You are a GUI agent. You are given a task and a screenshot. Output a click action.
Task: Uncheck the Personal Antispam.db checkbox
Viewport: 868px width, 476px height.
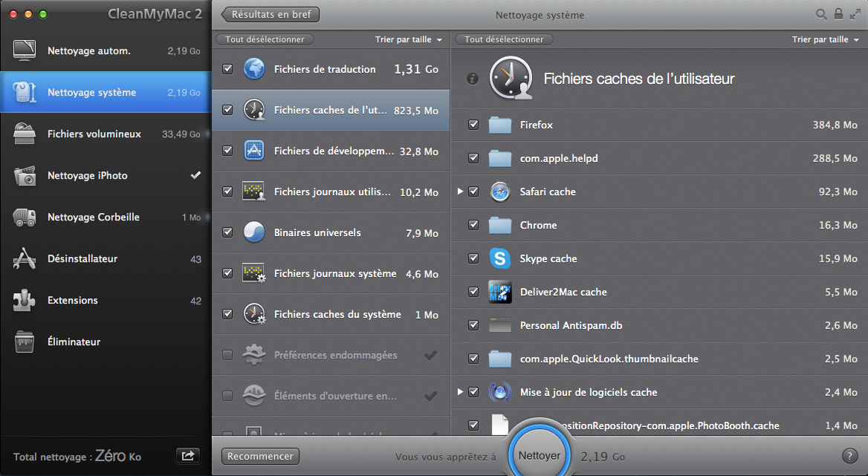click(x=473, y=326)
